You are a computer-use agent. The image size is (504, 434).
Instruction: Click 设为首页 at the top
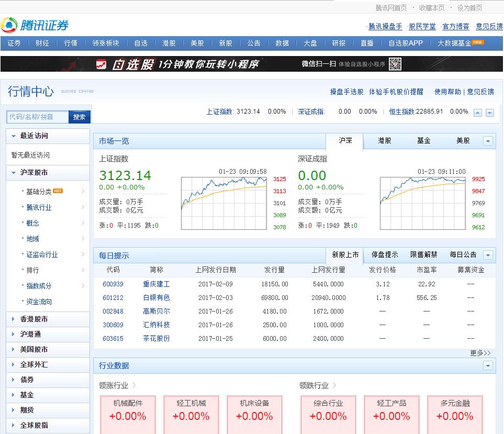(x=469, y=8)
